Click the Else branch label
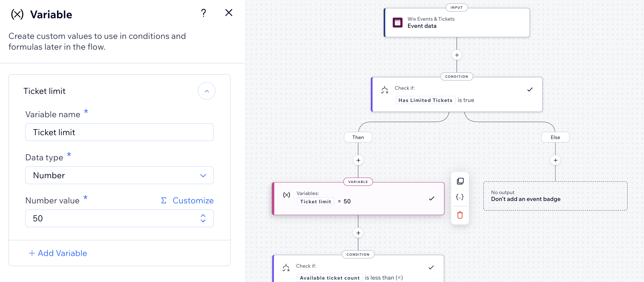This screenshot has width=644, height=282. click(x=555, y=137)
